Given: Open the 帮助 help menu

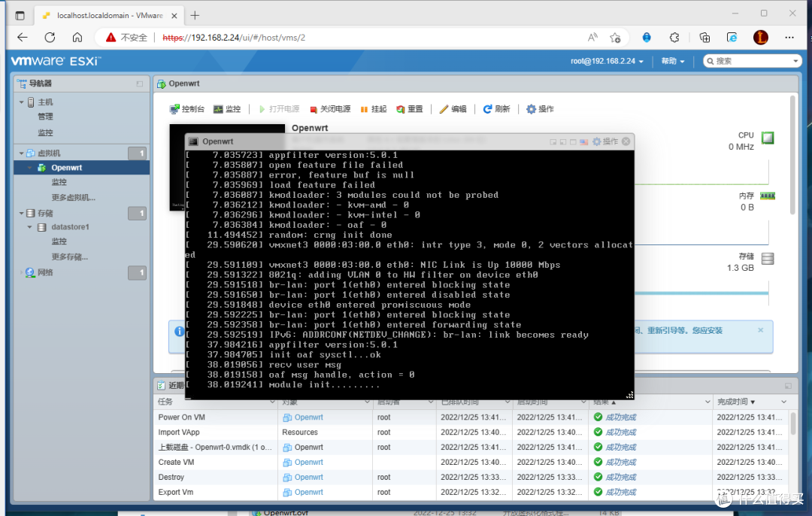Looking at the screenshot, I should pyautogui.click(x=672, y=61).
